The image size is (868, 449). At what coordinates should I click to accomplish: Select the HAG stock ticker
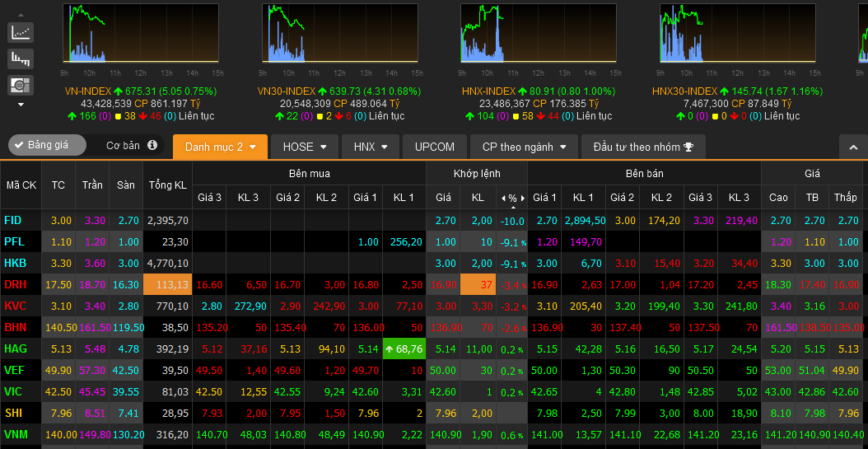pyautogui.click(x=15, y=348)
